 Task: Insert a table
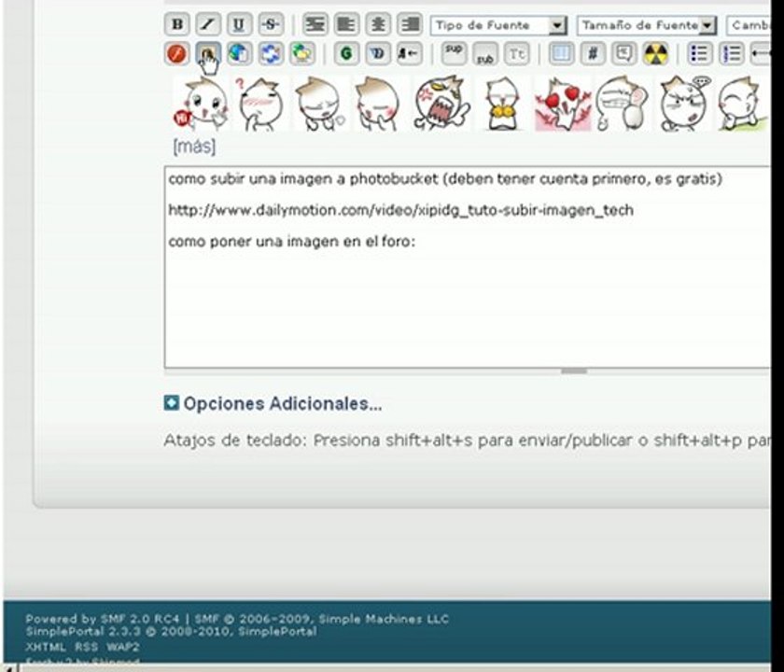[561, 53]
